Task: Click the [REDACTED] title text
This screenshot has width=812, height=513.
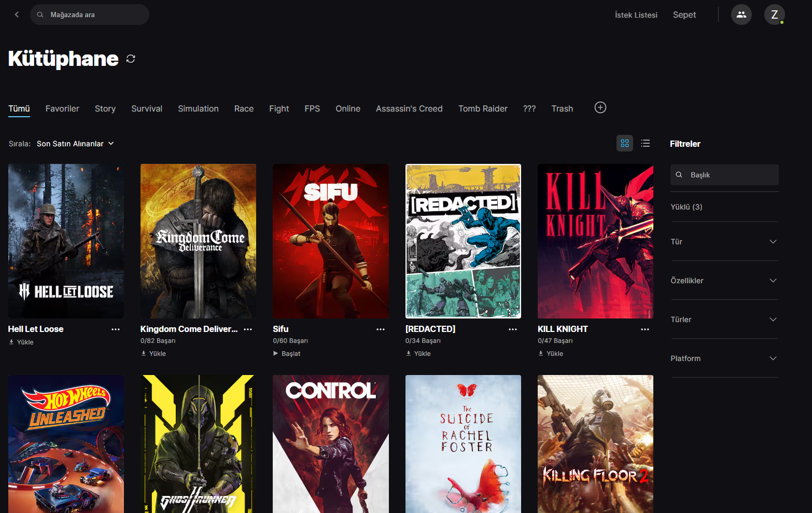Action: (x=430, y=329)
